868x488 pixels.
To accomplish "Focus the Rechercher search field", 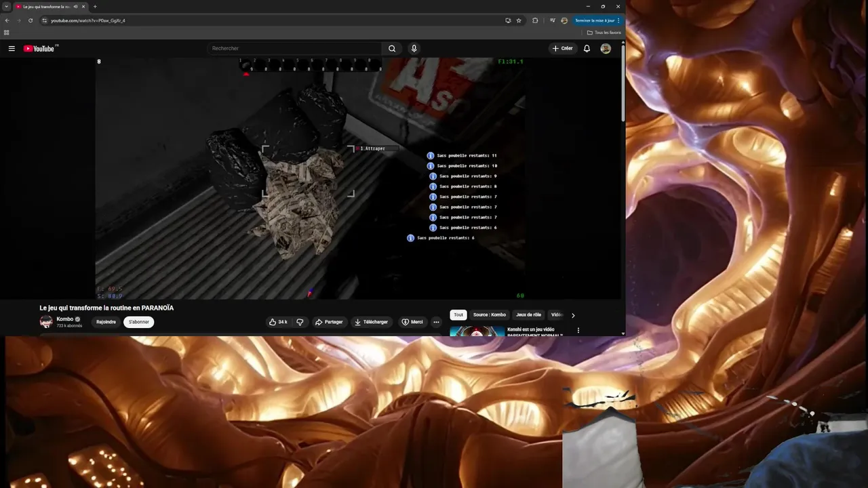I will tap(295, 48).
